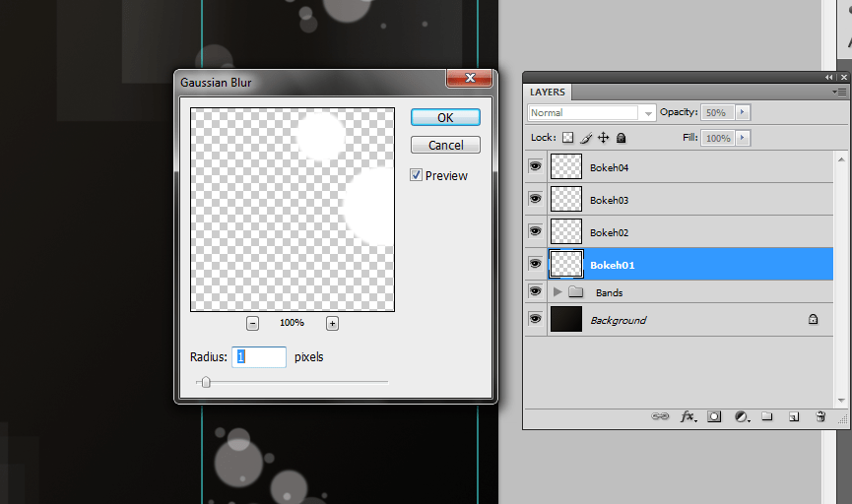Add a layer mask
852x504 pixels.
coord(715,417)
